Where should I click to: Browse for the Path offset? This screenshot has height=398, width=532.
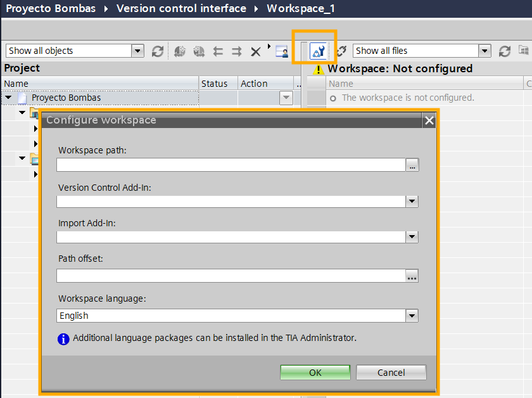(412, 276)
